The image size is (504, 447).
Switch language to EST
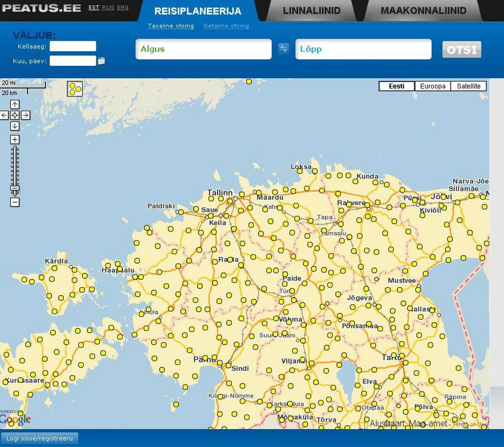(x=94, y=7)
